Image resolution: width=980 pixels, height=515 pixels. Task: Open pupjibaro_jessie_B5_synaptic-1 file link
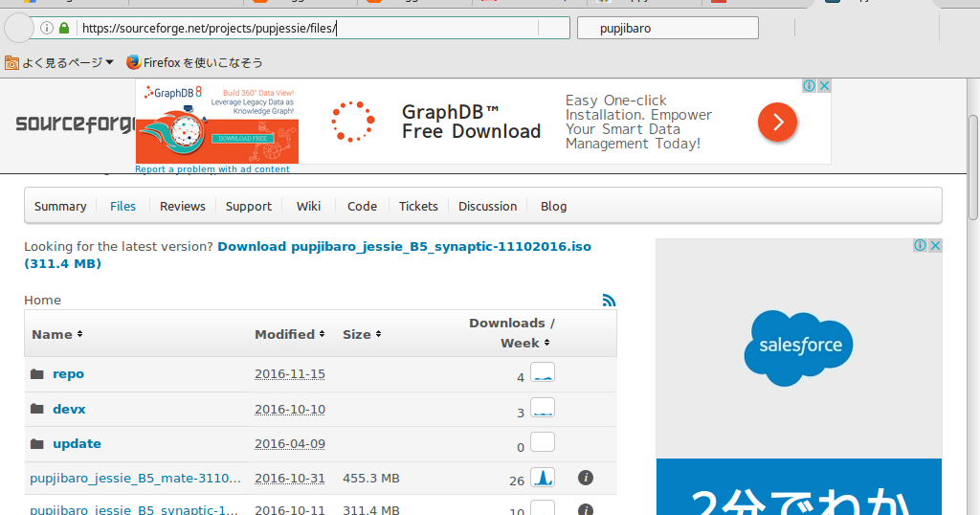(x=134, y=508)
